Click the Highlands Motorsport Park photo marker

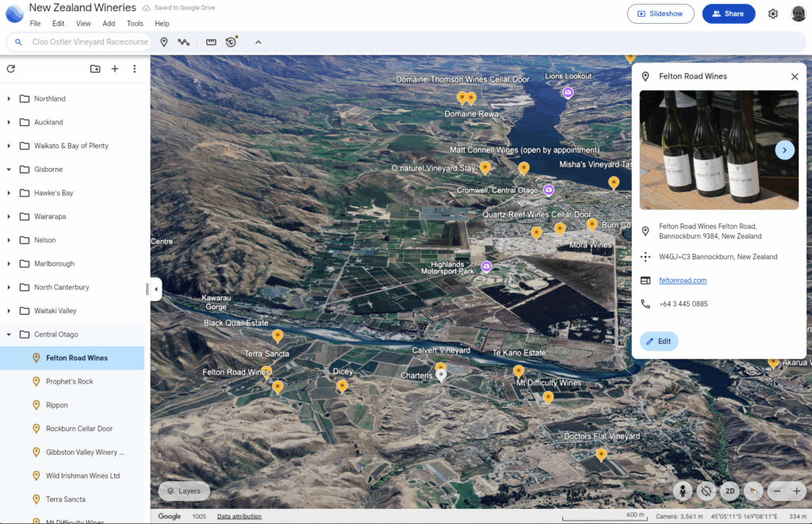[486, 266]
